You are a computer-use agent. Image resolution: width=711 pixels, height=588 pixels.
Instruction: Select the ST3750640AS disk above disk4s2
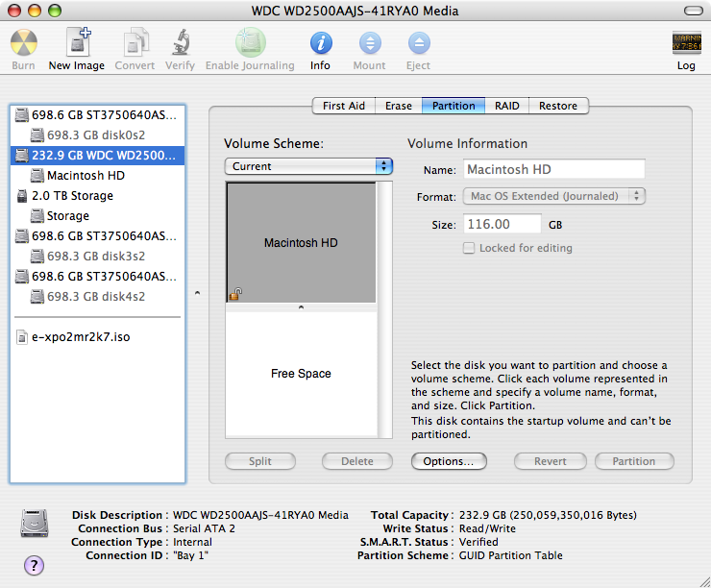pos(97,277)
